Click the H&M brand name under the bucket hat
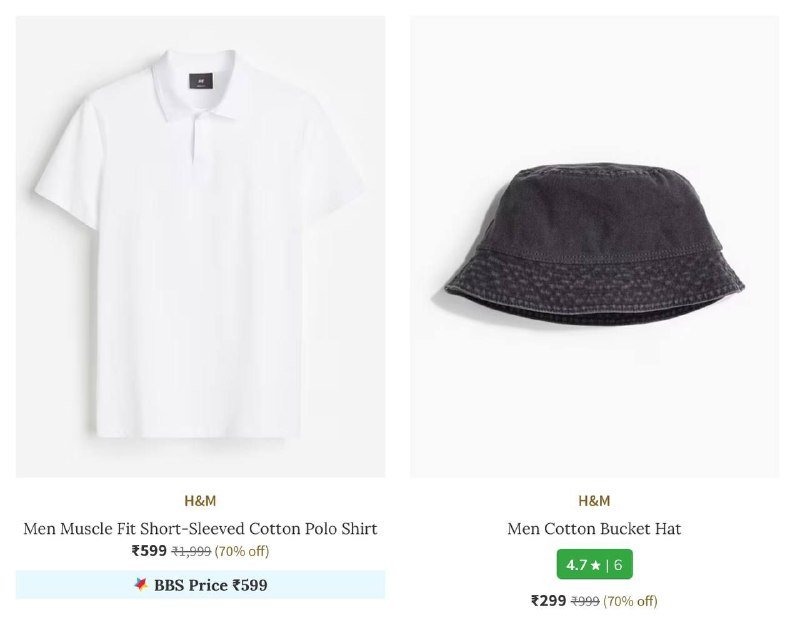This screenshot has width=800, height=620. pyautogui.click(x=594, y=501)
